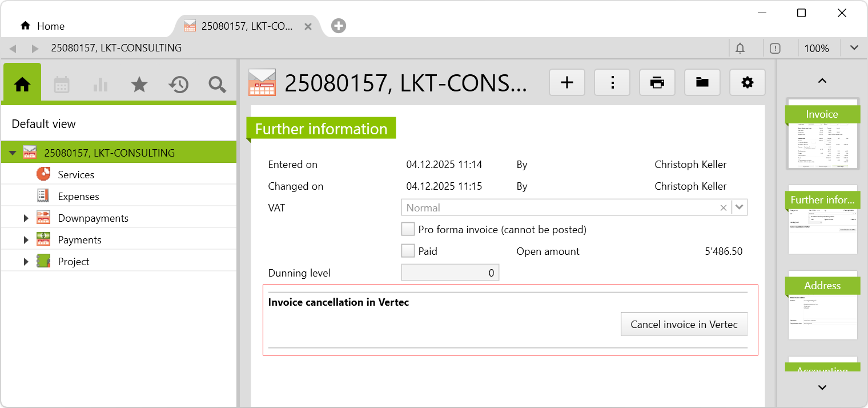The width and height of the screenshot is (868, 408).
Task: Enable the Pro forma invoice checkbox
Action: (408, 230)
